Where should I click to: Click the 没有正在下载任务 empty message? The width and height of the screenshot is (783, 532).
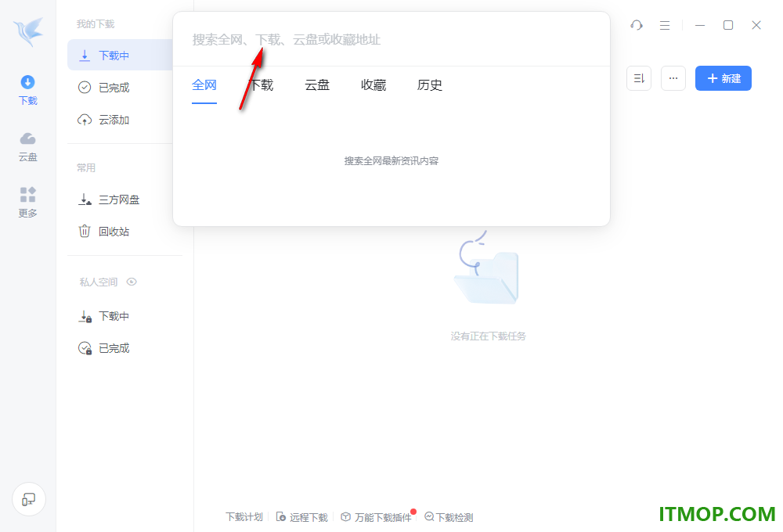pos(488,336)
